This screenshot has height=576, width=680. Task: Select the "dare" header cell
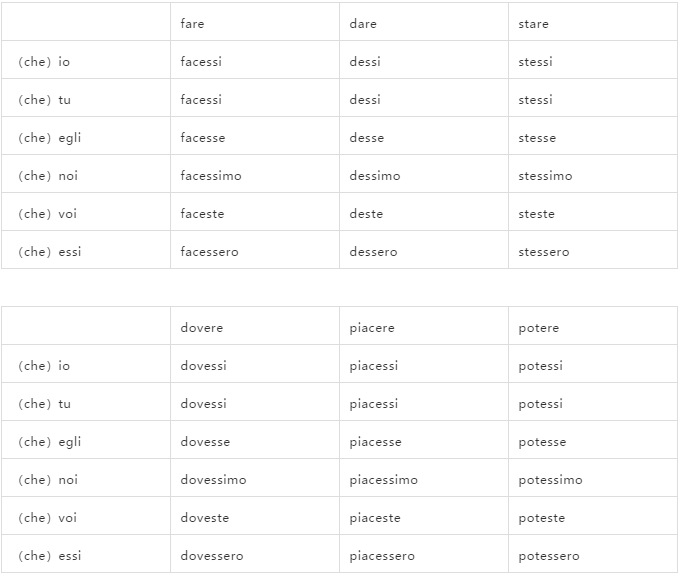click(363, 24)
